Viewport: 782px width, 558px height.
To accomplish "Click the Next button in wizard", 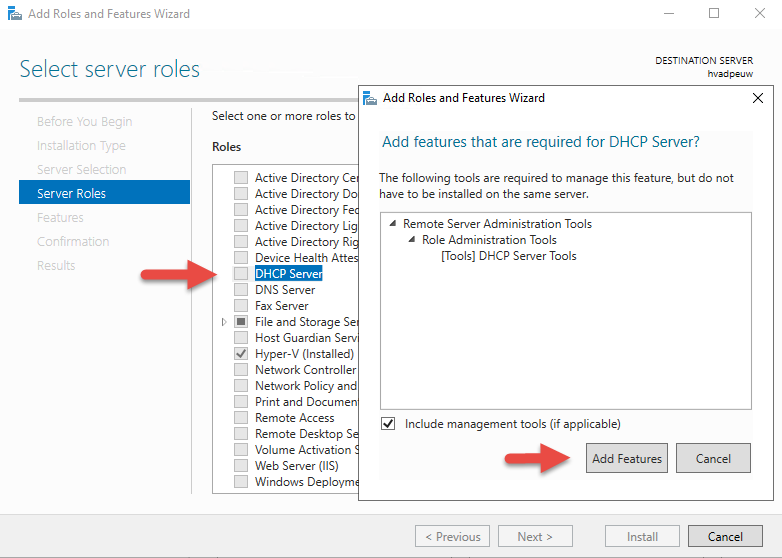I will coord(535,537).
